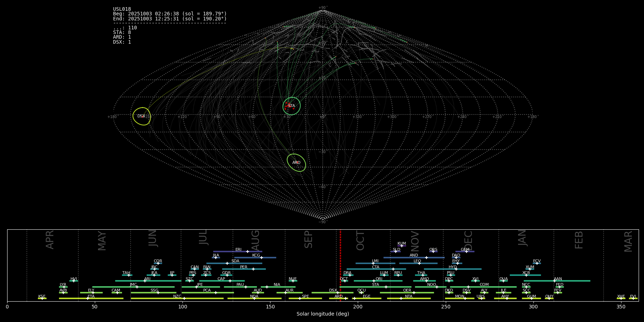Click the ORS peak marker in timeline
The height and width of the screenshot is (322, 644).
tap(433, 252)
